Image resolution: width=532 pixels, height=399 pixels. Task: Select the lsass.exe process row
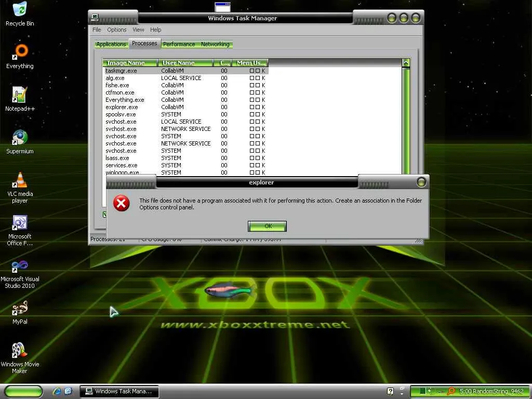pos(186,158)
